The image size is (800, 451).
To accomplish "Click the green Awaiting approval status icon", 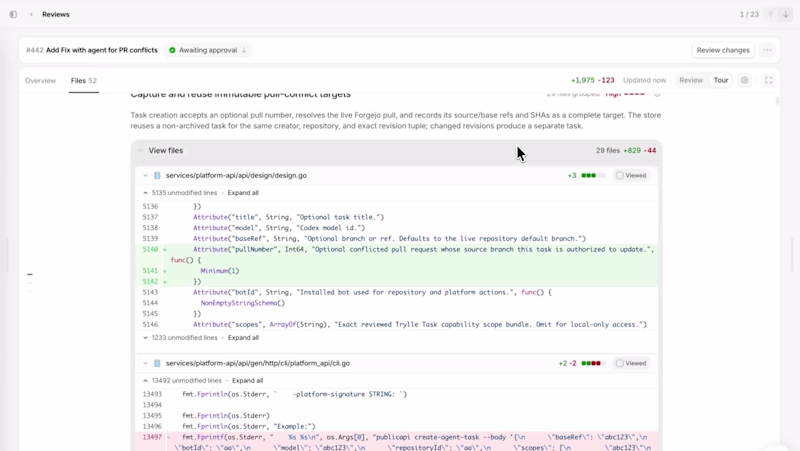I will tap(172, 50).
